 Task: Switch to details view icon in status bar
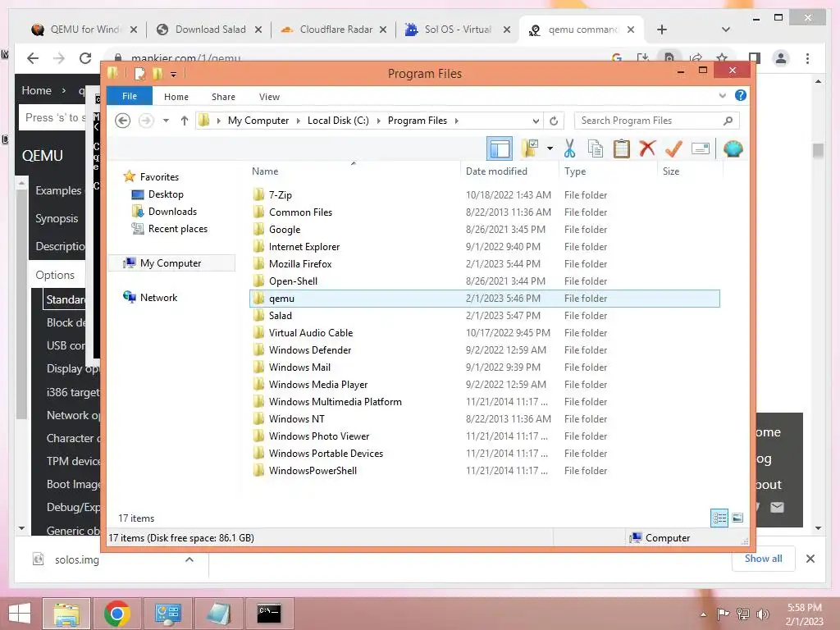click(719, 518)
